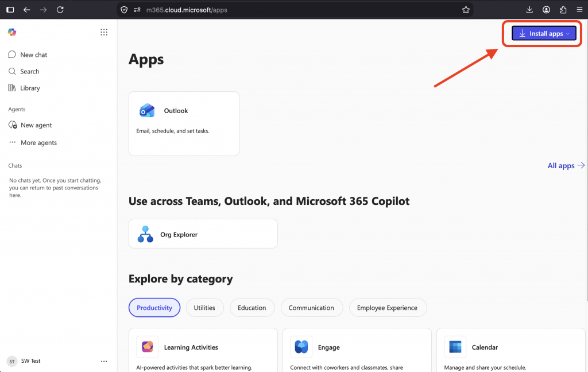588x372 pixels.
Task: Open the All apps link
Action: pyautogui.click(x=566, y=165)
